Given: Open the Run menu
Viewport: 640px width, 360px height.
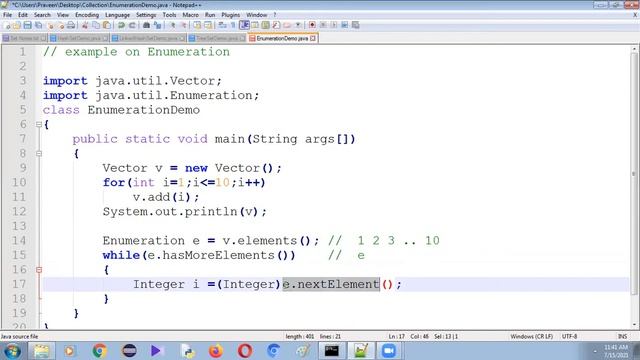Looking at the screenshot, I should click(210, 15).
